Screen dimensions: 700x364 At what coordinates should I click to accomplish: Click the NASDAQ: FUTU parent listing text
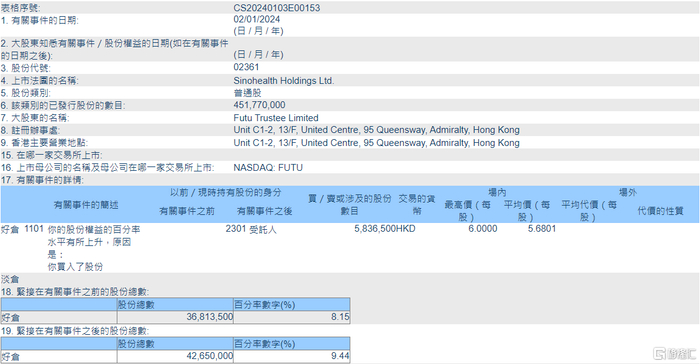[268, 167]
